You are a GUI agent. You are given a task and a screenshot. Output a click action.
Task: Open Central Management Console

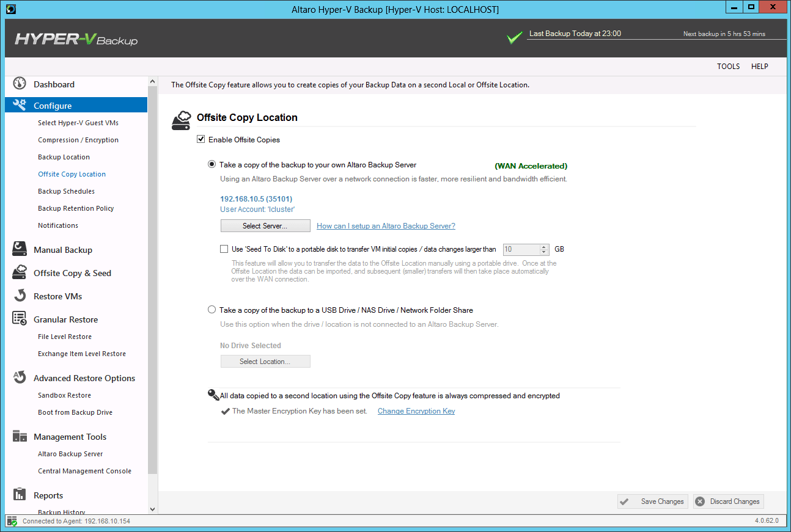(84, 471)
